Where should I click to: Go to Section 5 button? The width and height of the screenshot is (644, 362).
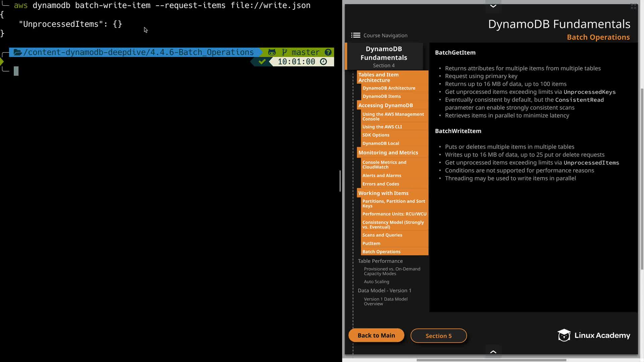pos(438,336)
